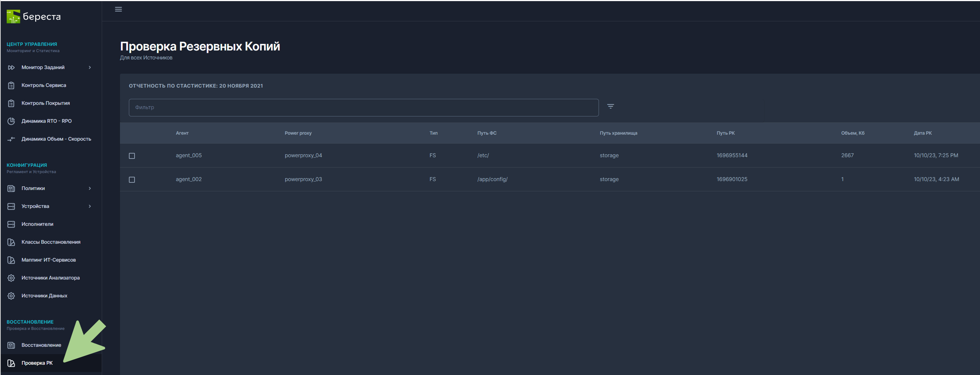Click the Монитор Заданий sidebar icon

pos(11,67)
